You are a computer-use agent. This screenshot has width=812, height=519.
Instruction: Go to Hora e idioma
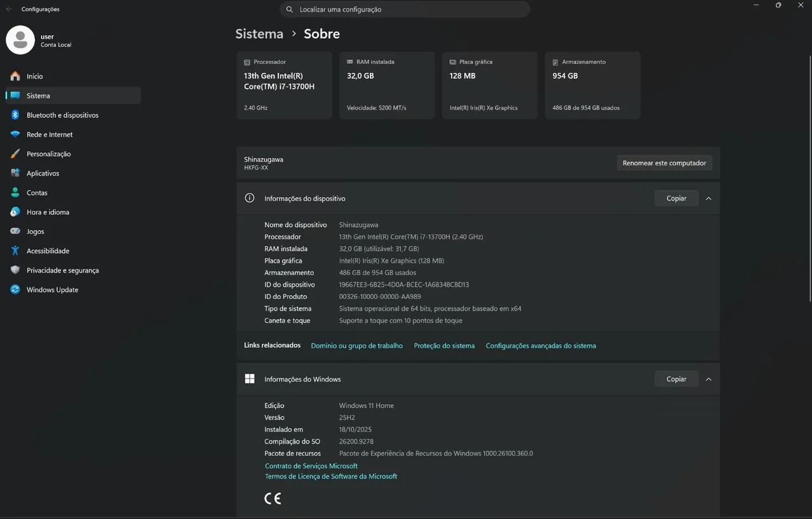coord(73,212)
